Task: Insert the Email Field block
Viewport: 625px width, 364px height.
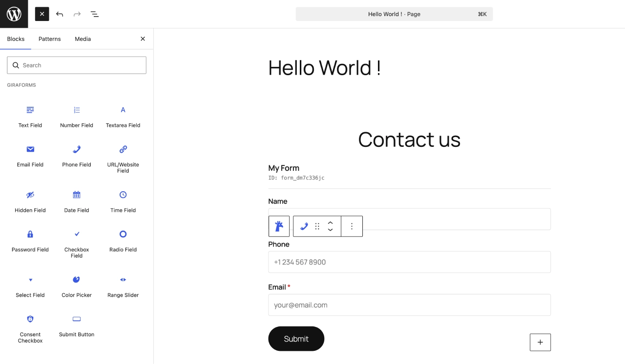Action: point(30,156)
